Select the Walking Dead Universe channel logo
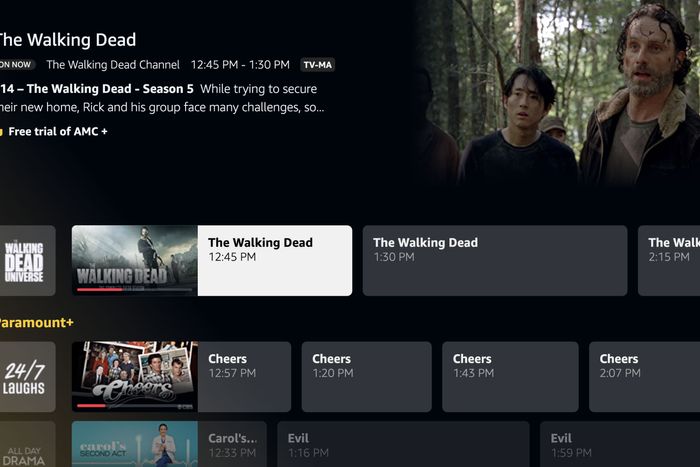Viewport: 700px width, 467px height. click(x=27, y=260)
